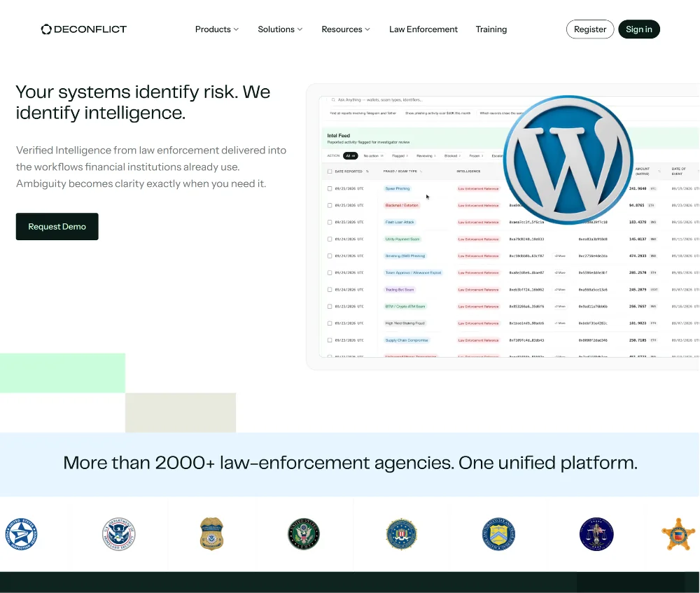Click the 250.7105 amount value
Image resolution: width=700 pixels, height=593 pixels.
[x=638, y=340]
